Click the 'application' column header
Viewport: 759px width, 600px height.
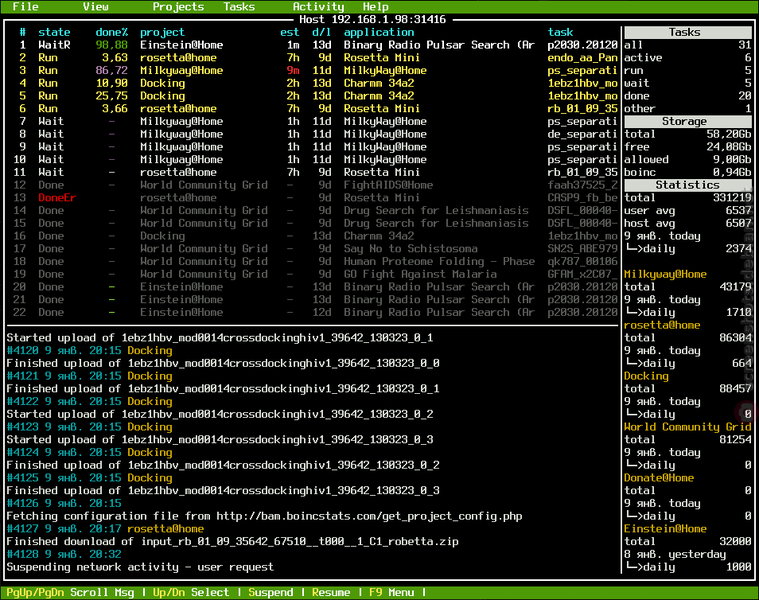coord(379,32)
